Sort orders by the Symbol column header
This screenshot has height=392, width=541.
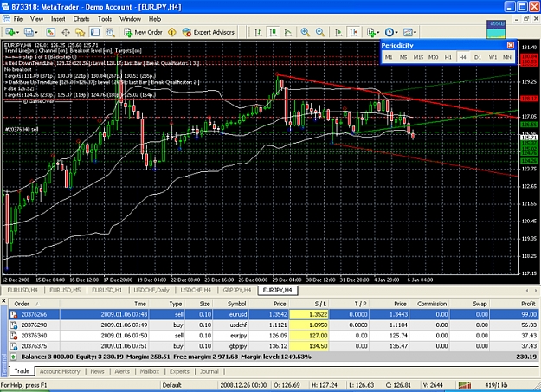click(231, 304)
